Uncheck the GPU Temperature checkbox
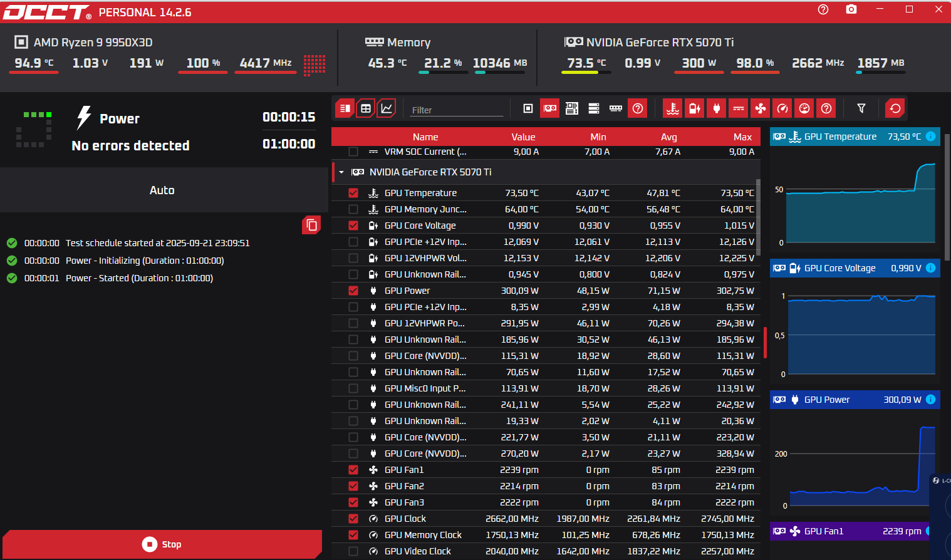Image resolution: width=951 pixels, height=560 pixels. pos(353,193)
